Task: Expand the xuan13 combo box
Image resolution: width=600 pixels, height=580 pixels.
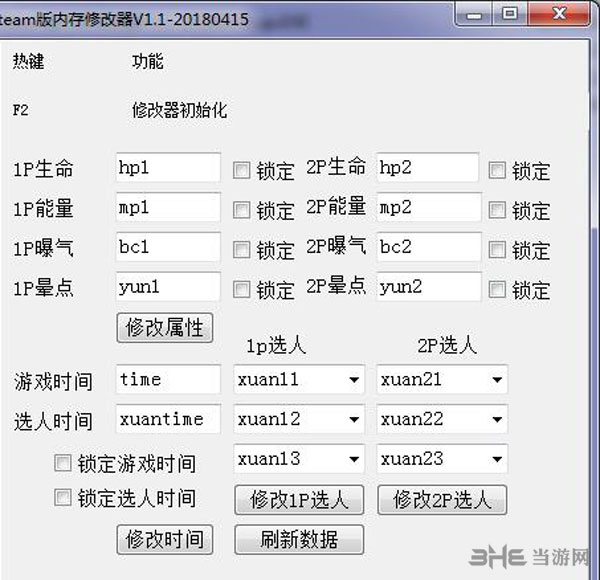Action: coord(299,458)
